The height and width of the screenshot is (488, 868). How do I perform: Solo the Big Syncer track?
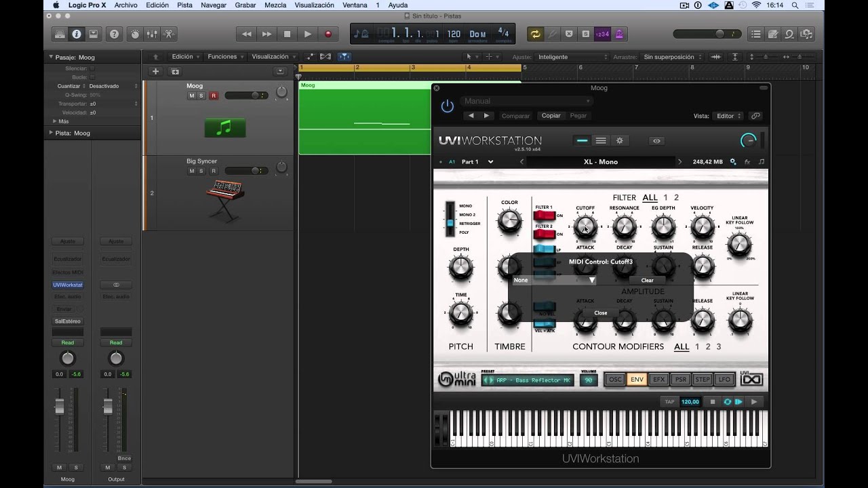tap(201, 171)
